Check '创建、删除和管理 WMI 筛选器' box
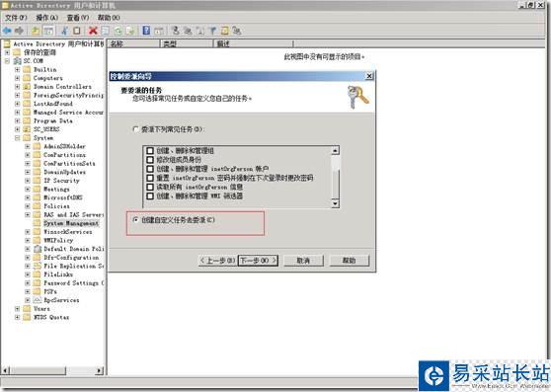 pyautogui.click(x=150, y=196)
